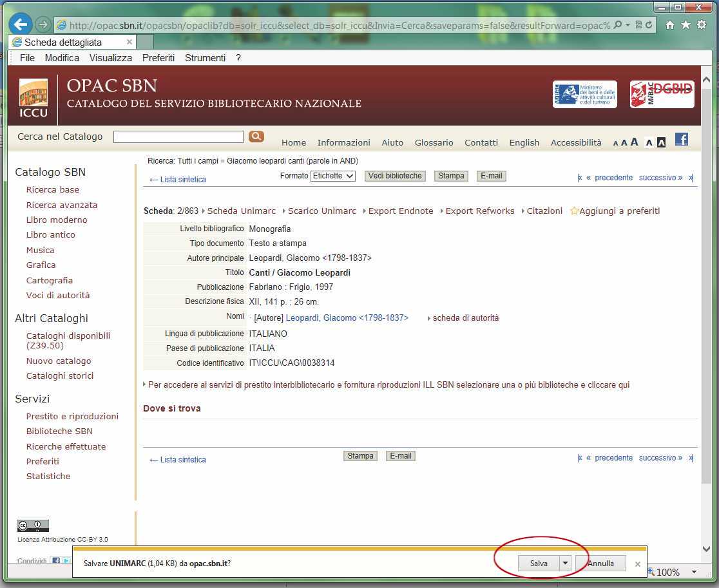Click the bottom E-mail button
Image resolution: width=719 pixels, height=588 pixels.
400,456
